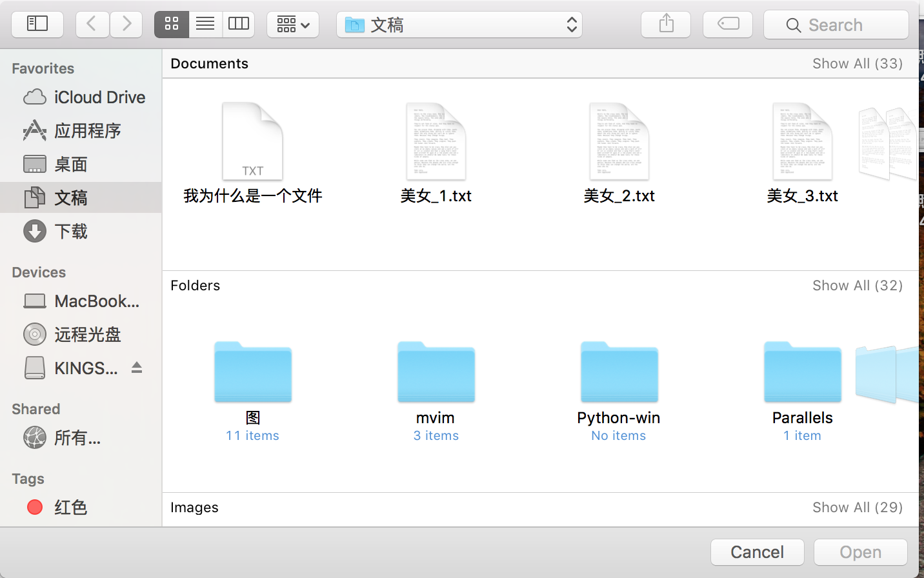Go forward with the right arrow
Screen dimensions: 924x578
126,25
